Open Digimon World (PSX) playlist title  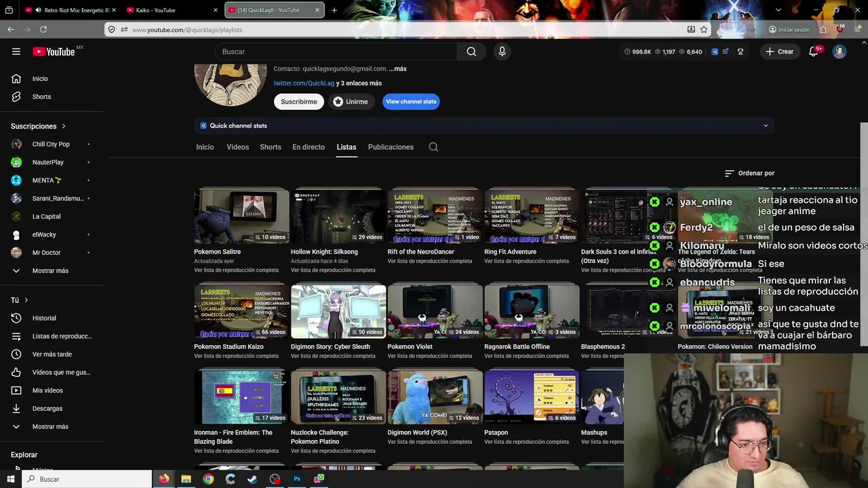417,432
